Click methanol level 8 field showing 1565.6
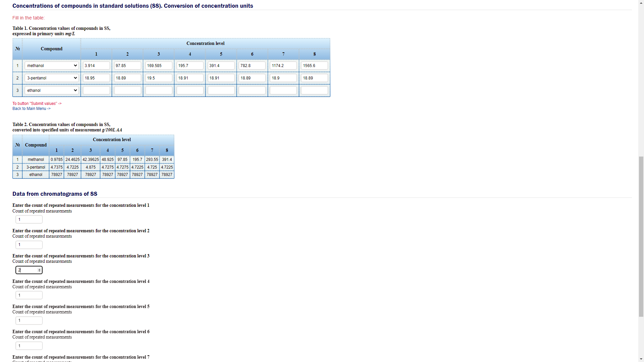 coord(314,66)
